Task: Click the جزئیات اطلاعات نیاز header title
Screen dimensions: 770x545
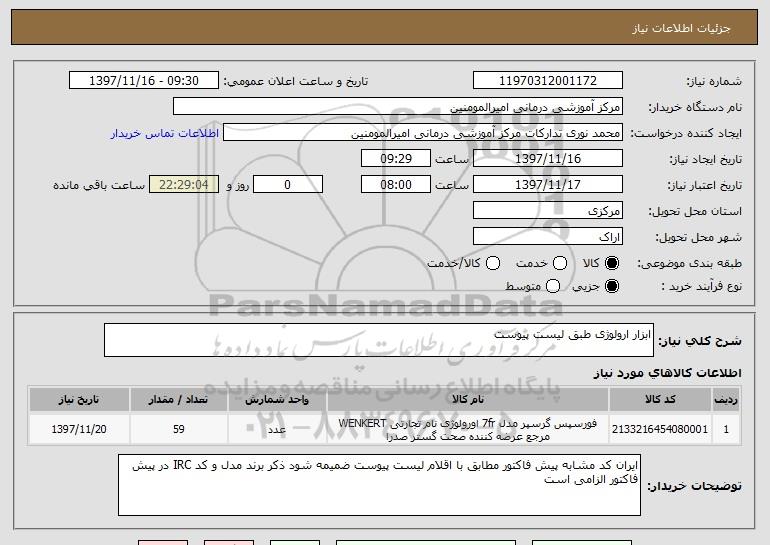Action: pyautogui.click(x=681, y=28)
